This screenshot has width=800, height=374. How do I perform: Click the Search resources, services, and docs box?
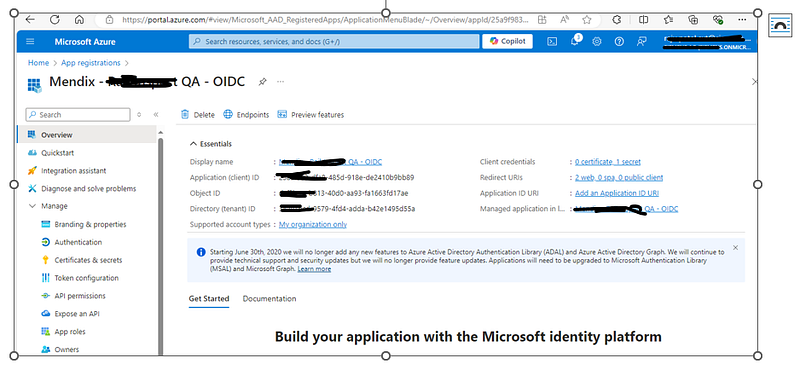(x=334, y=41)
